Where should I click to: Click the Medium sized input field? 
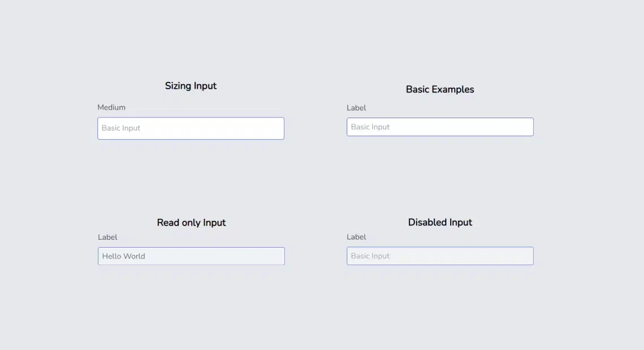point(191,128)
